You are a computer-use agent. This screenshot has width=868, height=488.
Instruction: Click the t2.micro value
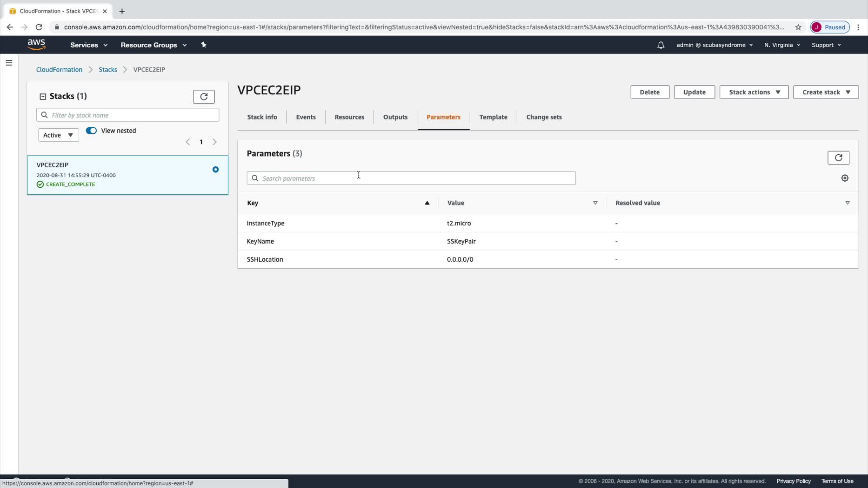point(459,223)
